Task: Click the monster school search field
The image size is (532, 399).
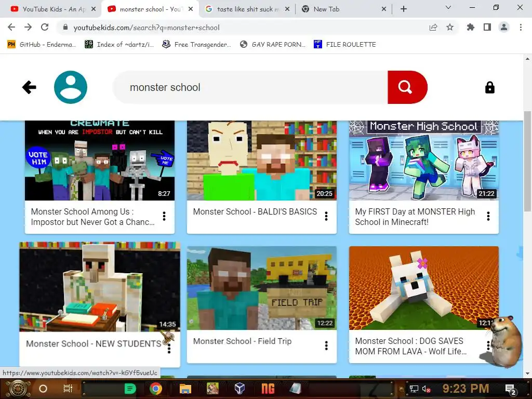Action: coord(250,87)
